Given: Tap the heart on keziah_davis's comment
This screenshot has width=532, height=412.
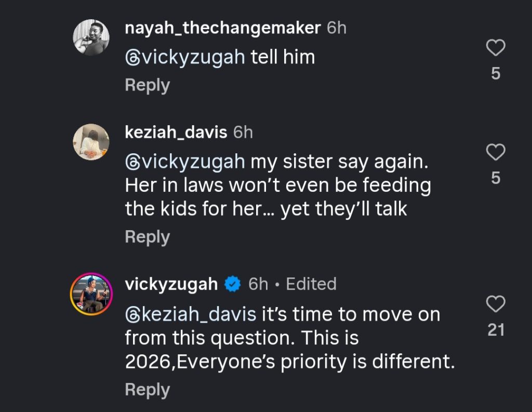Looking at the screenshot, I should pyautogui.click(x=496, y=153).
